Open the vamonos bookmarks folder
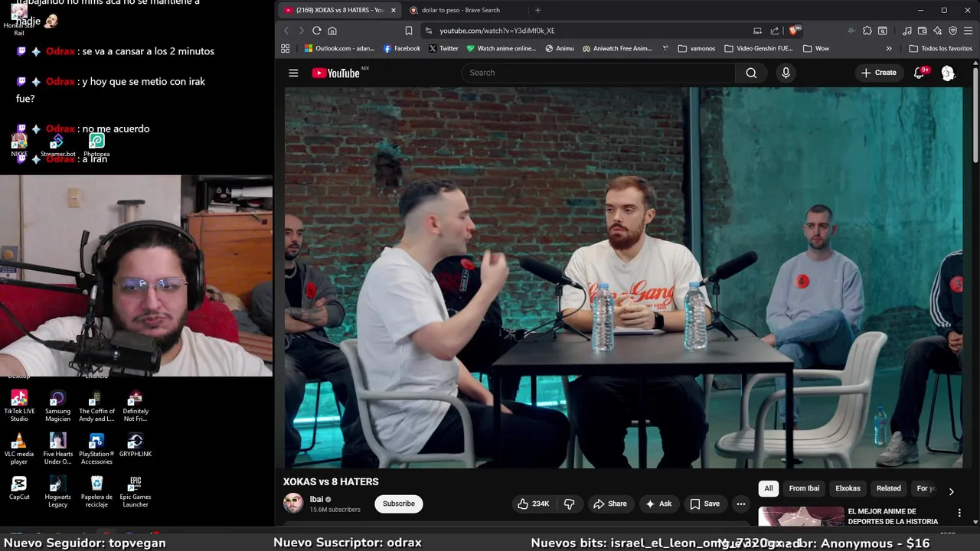980x551 pixels. coord(696,48)
